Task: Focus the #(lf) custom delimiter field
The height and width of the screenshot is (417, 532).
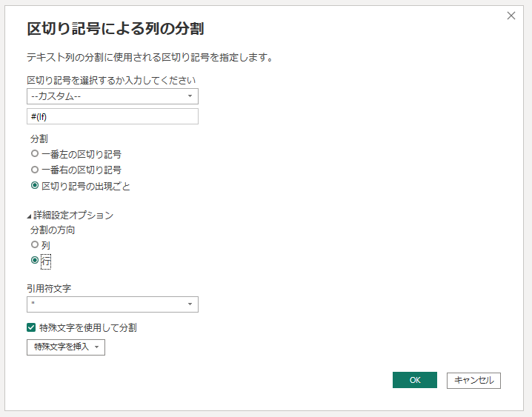Action: (112, 116)
